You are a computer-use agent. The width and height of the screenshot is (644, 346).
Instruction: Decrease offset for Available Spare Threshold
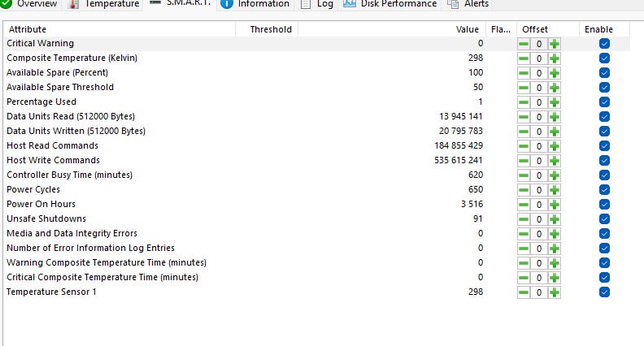(x=524, y=88)
